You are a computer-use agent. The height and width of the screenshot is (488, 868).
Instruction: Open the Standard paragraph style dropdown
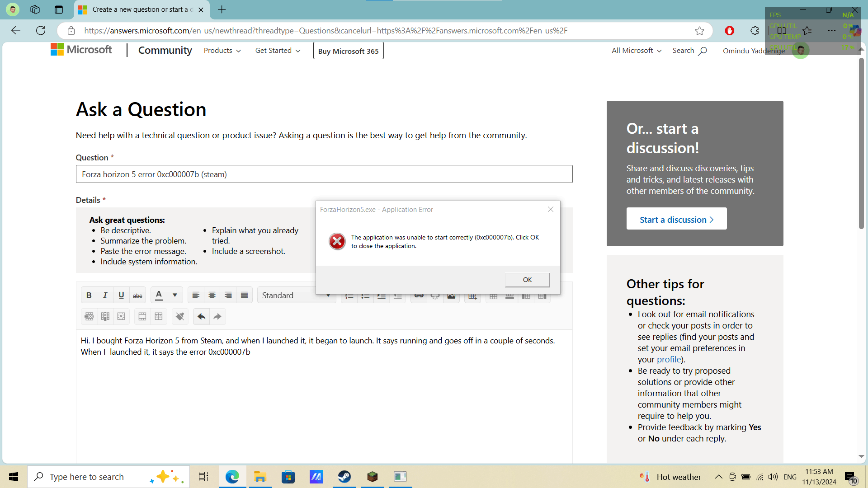click(296, 296)
